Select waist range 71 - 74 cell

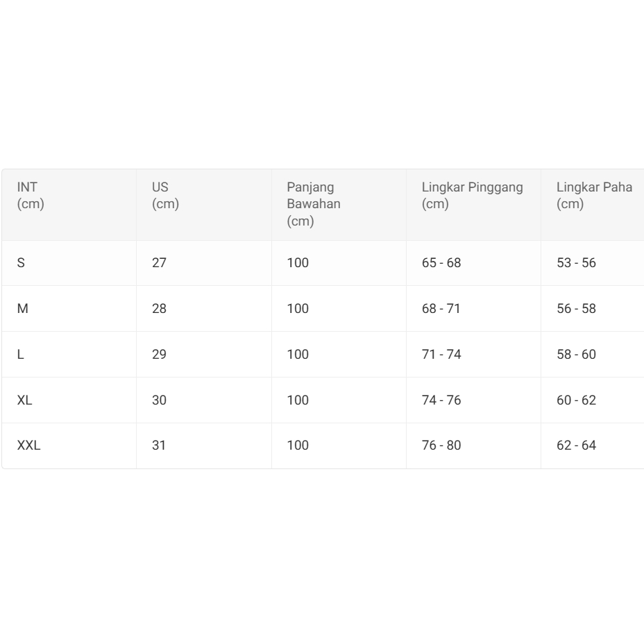coord(441,355)
